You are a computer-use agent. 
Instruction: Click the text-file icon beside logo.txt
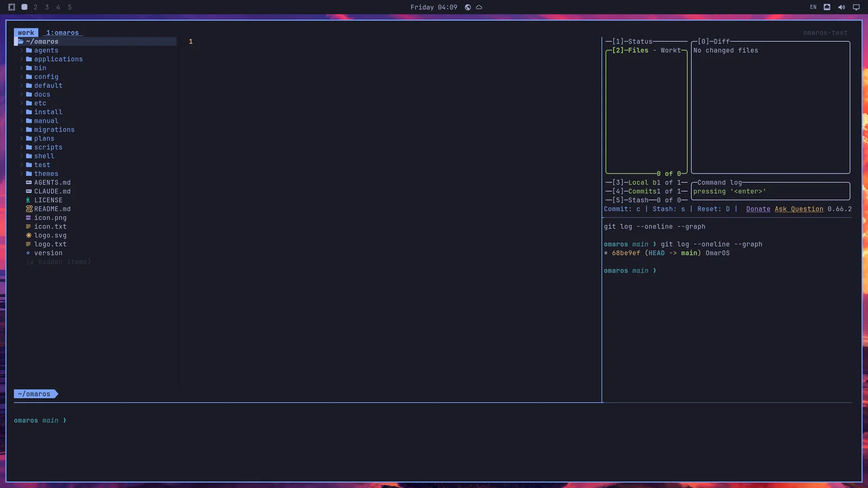29,244
